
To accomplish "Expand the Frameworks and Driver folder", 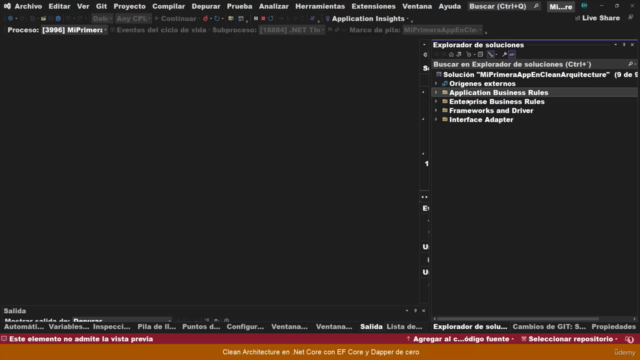I will pyautogui.click(x=436, y=110).
